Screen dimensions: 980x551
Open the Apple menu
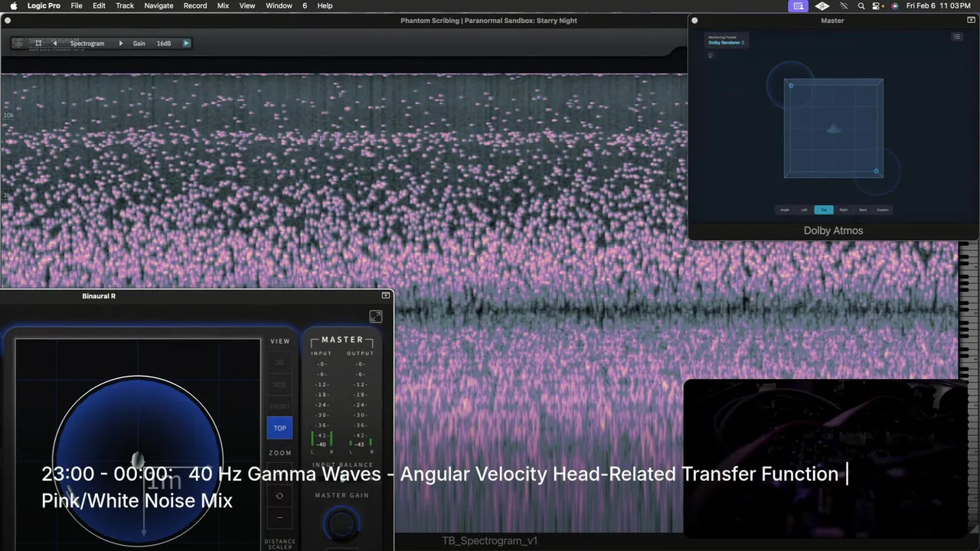click(x=13, y=5)
